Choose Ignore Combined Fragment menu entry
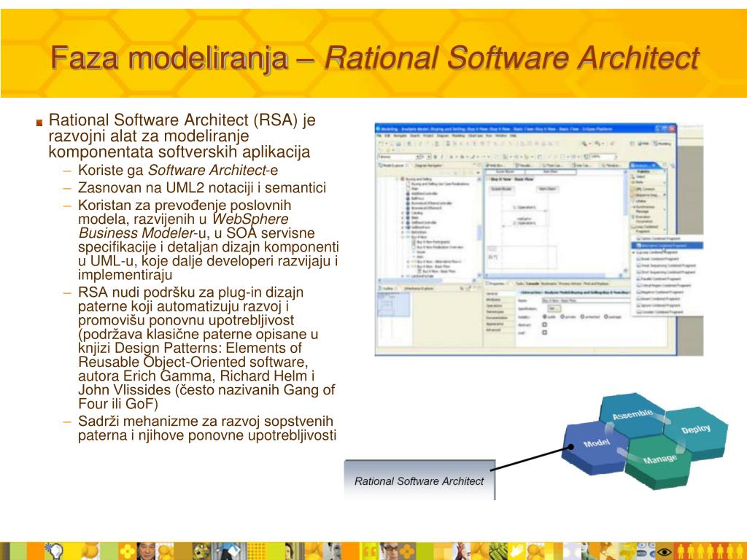 pyautogui.click(x=659, y=306)
